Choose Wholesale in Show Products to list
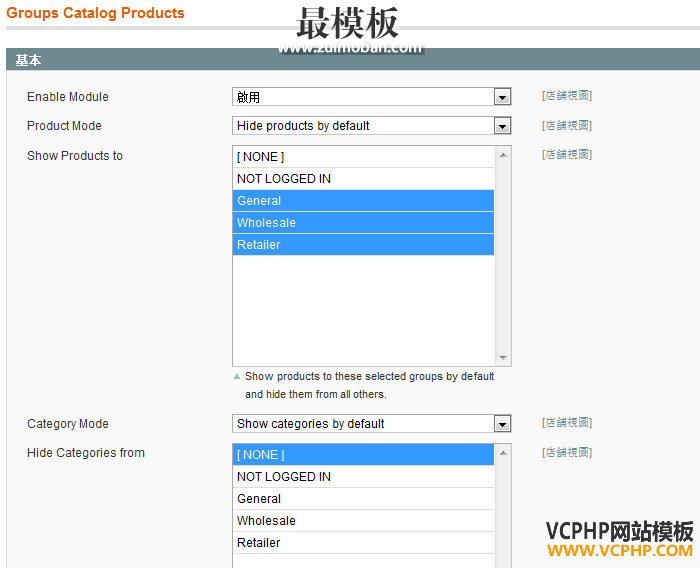700x568 pixels. point(363,223)
